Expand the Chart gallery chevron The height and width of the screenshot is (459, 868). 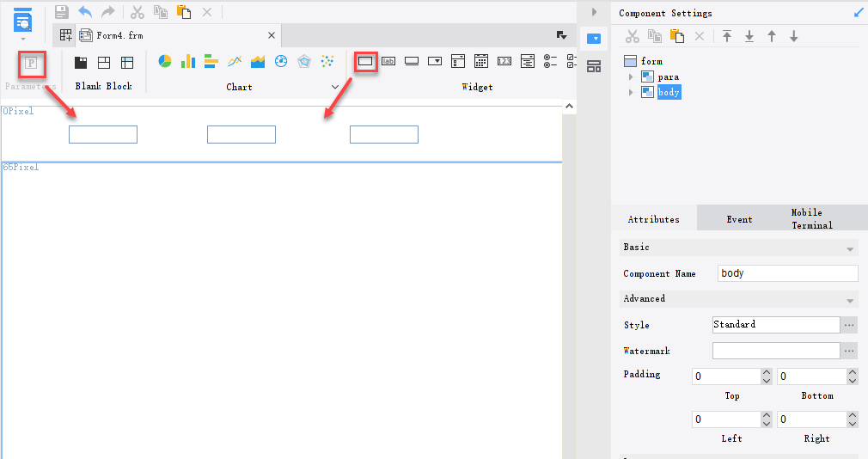pos(335,87)
